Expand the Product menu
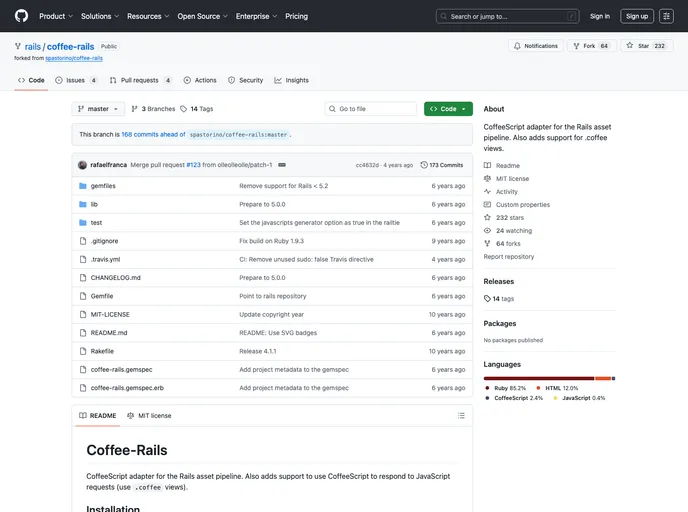688x512 pixels. [56, 16]
